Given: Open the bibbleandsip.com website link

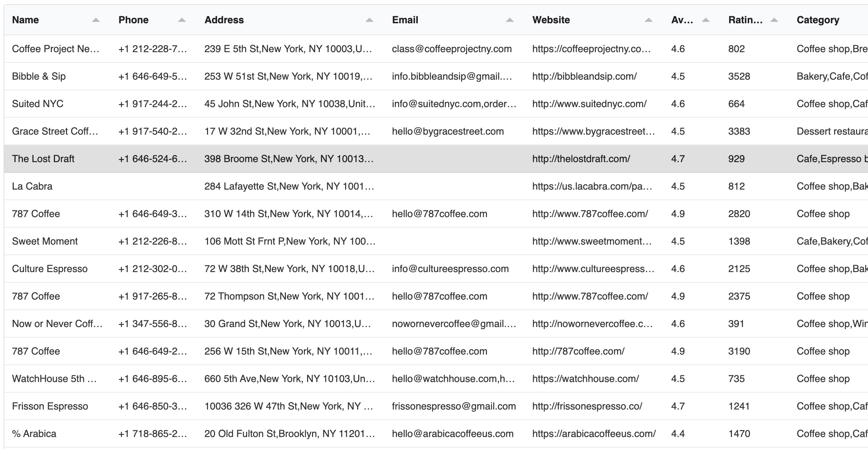Looking at the screenshot, I should point(585,76).
